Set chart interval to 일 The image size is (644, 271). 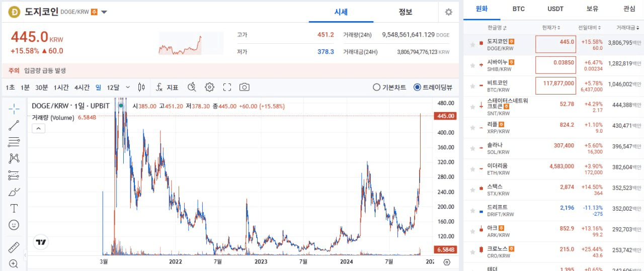(x=98, y=87)
